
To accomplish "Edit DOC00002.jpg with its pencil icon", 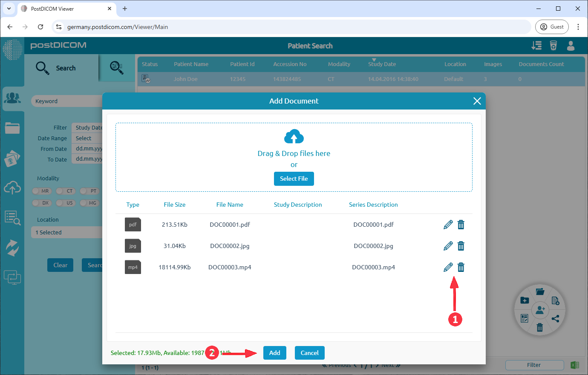I will (x=448, y=246).
